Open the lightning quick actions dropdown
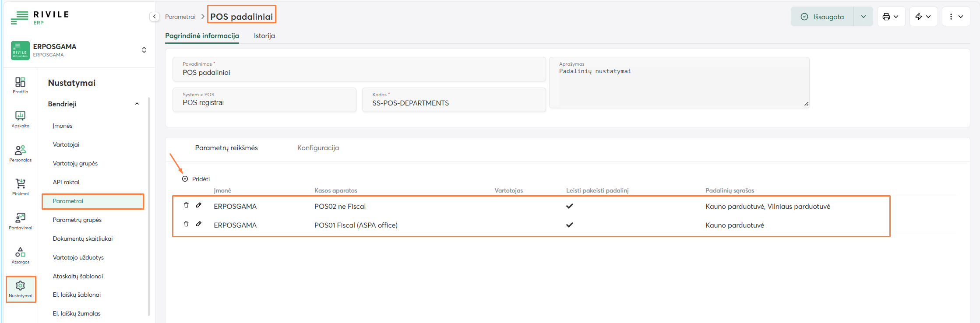 tap(923, 17)
